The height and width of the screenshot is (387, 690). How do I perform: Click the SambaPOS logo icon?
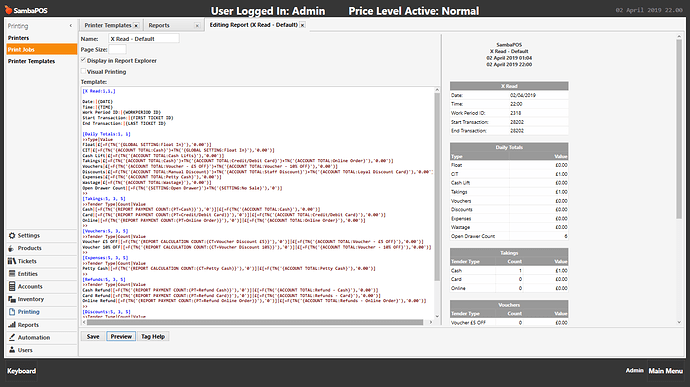tap(8, 10)
